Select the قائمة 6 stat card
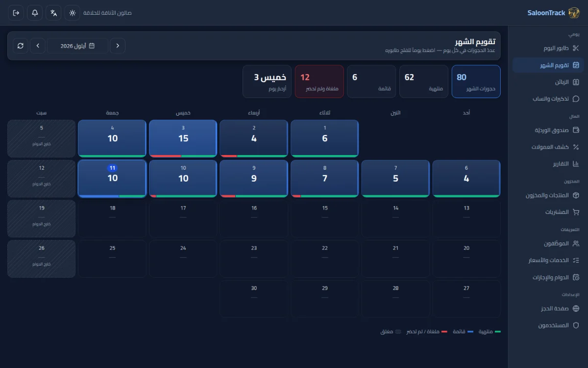This screenshot has height=368, width=588. 371,81
